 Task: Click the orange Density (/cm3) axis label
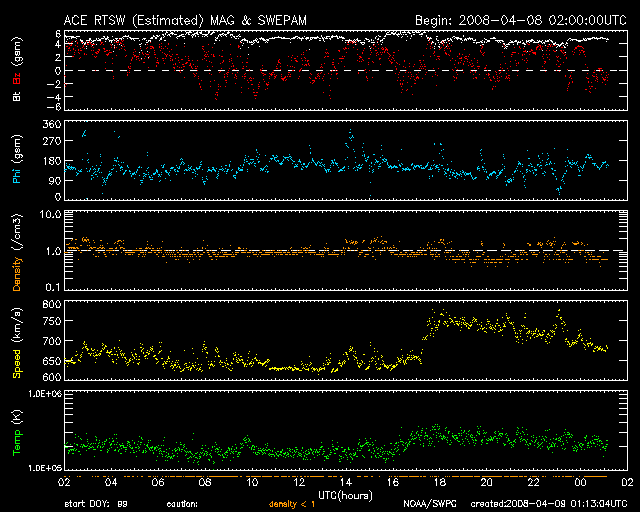[x=18, y=253]
